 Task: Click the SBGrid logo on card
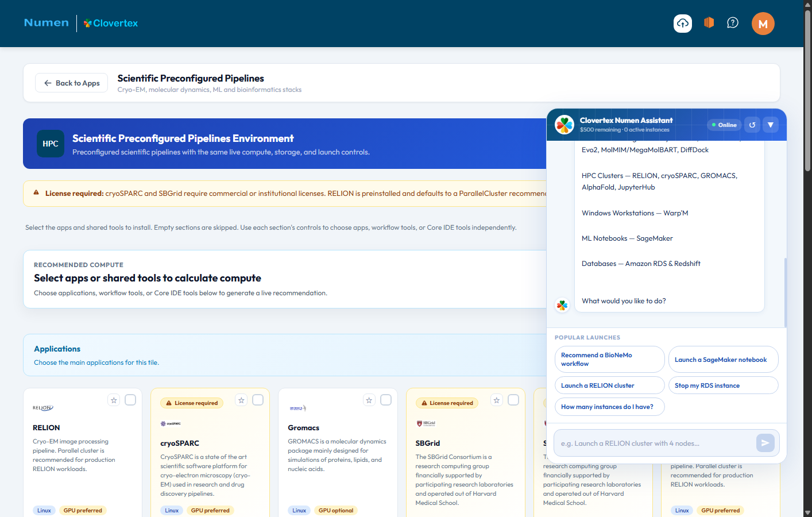tap(426, 423)
